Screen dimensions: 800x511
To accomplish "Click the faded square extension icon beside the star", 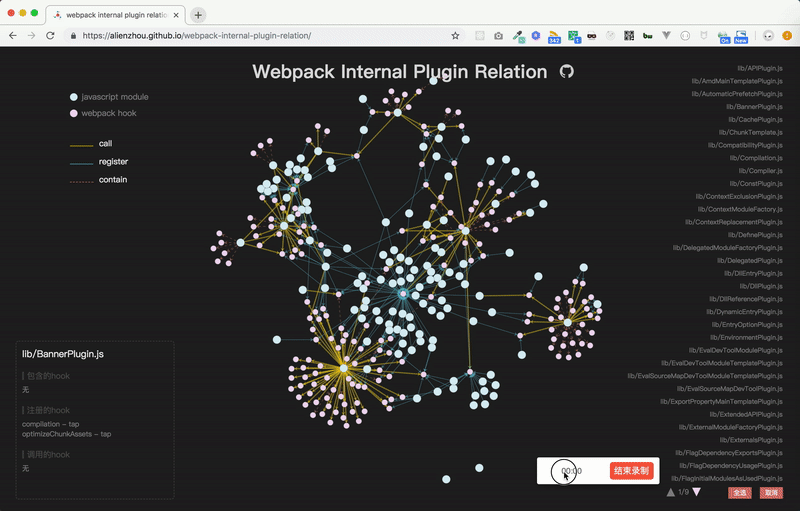I will (x=480, y=36).
